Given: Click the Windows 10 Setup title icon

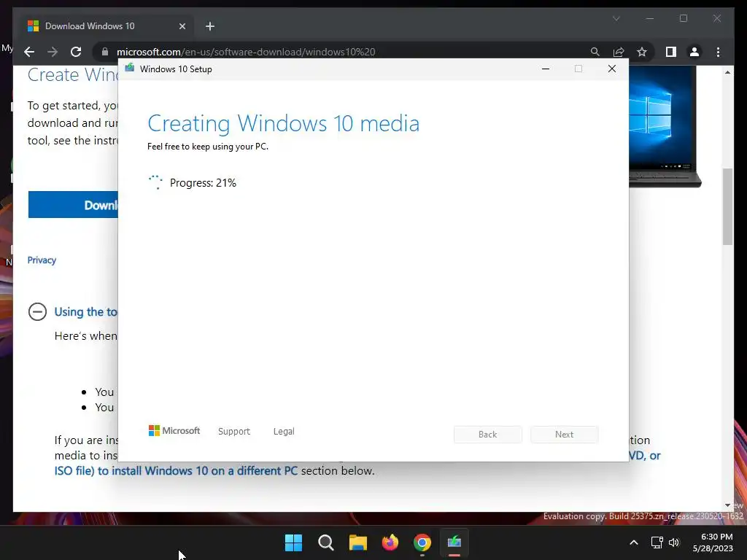Looking at the screenshot, I should click(x=130, y=69).
